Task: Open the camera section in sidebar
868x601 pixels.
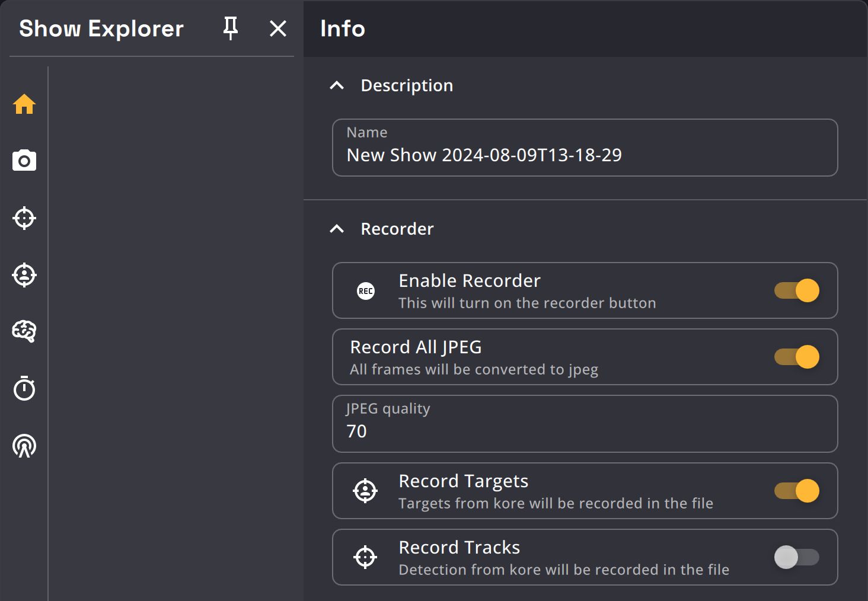Action: (x=24, y=161)
